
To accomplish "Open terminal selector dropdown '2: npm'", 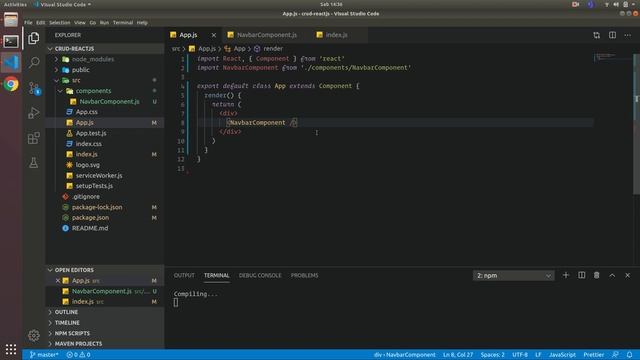I will tap(513, 276).
